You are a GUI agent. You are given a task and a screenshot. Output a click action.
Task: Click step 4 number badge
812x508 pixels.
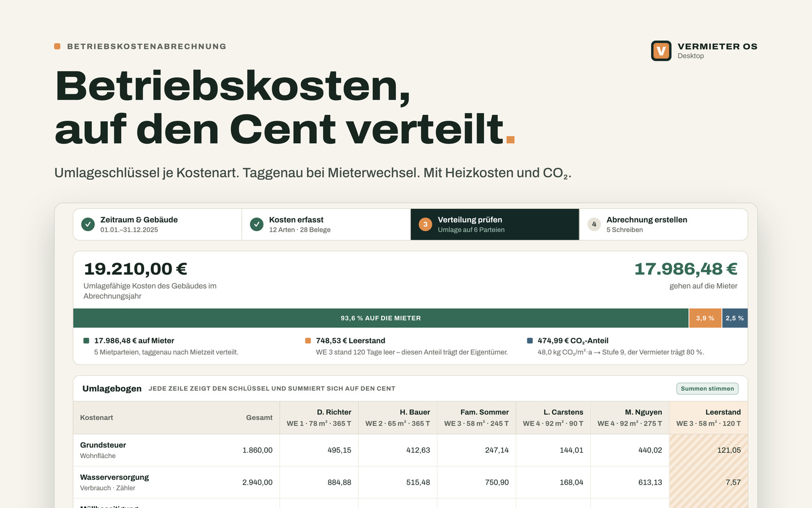(x=594, y=224)
